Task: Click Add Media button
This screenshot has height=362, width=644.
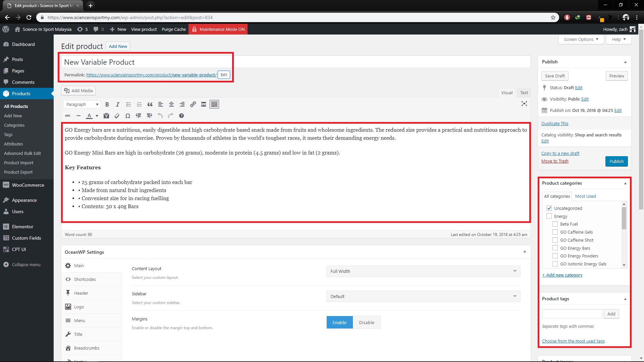Action: pyautogui.click(x=78, y=90)
